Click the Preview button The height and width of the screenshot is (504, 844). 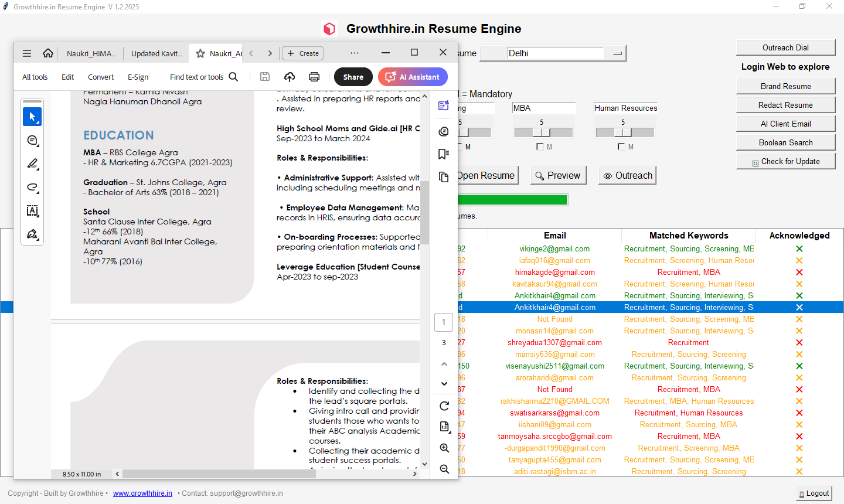pos(557,175)
